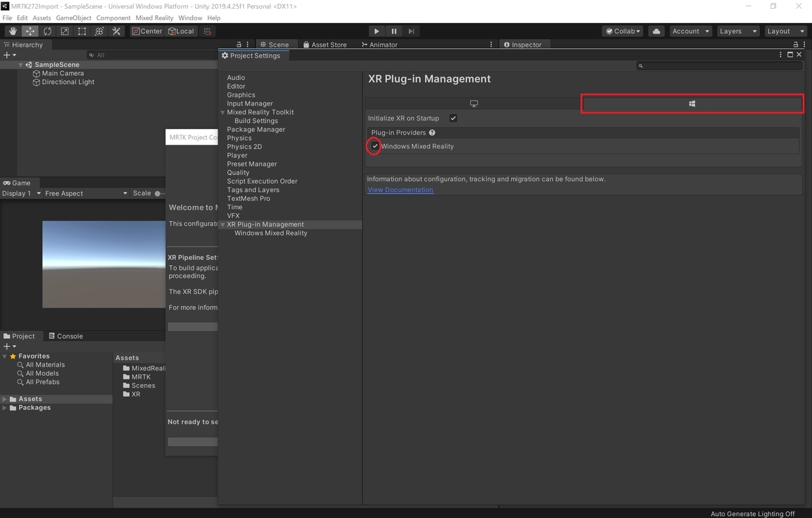Expand the Packages tree item
The height and width of the screenshot is (518, 812).
coord(5,408)
